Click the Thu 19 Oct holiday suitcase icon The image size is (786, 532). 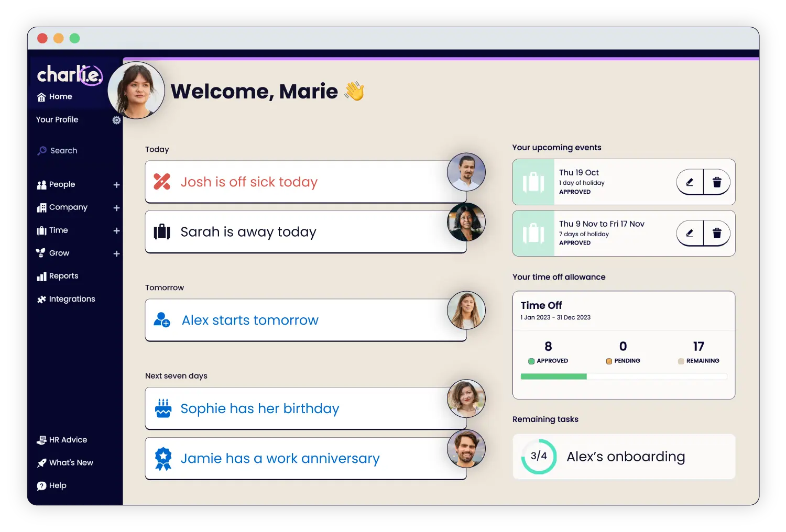click(x=533, y=182)
